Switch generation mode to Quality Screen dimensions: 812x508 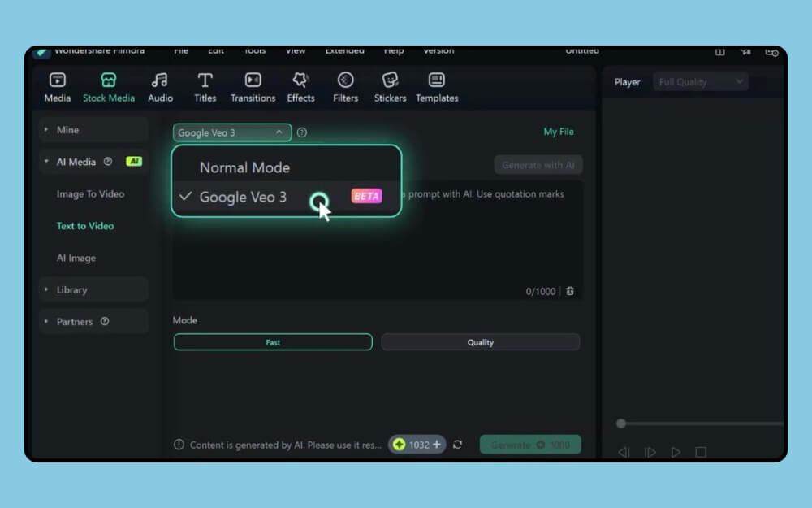point(480,341)
